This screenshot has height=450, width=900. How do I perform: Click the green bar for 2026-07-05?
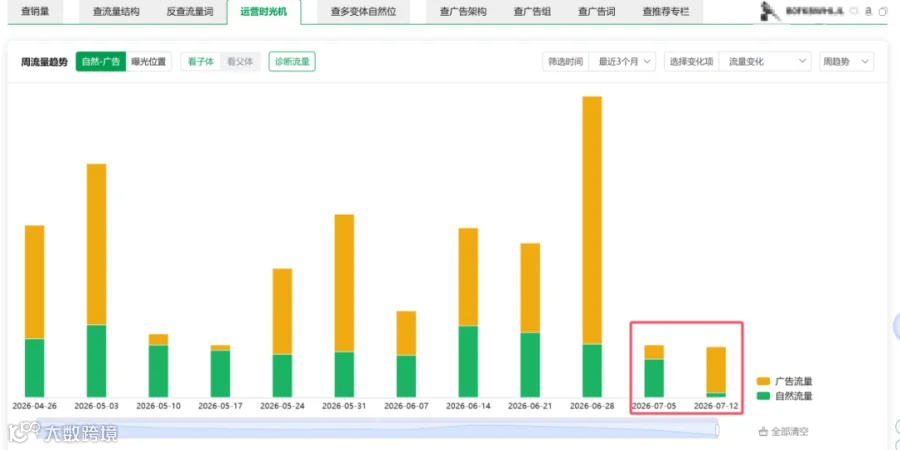654,378
